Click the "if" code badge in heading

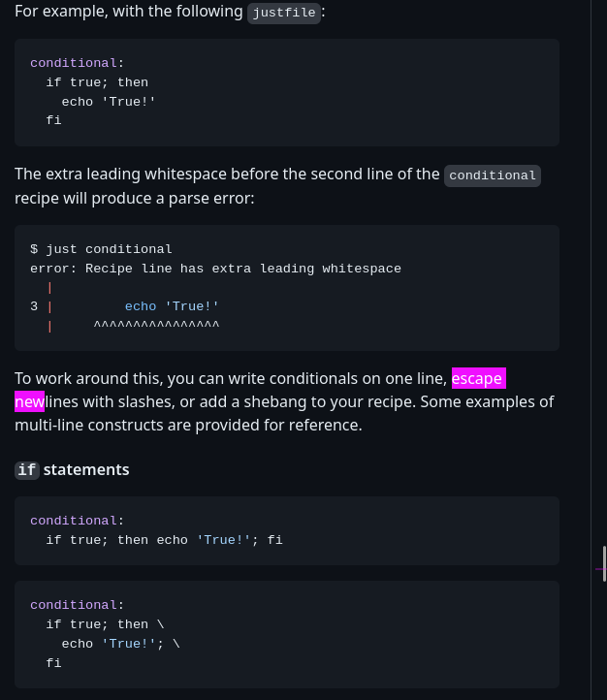click(27, 470)
